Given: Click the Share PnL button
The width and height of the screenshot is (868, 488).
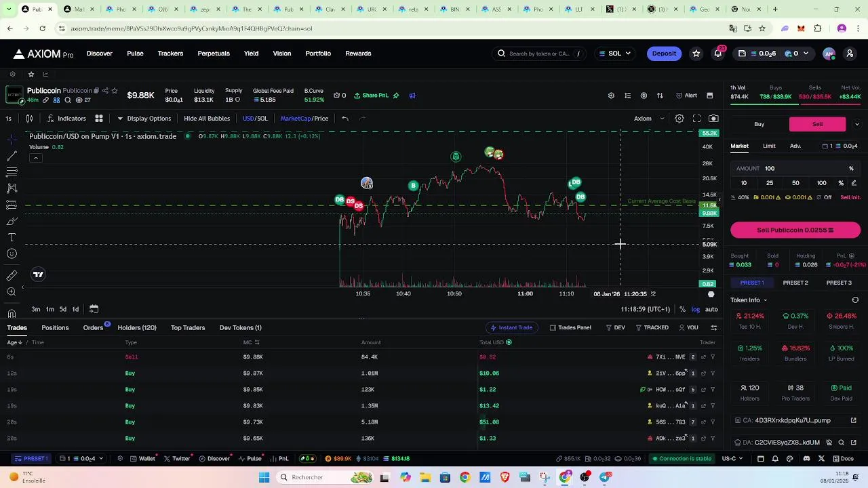Looking at the screenshot, I should pos(371,96).
